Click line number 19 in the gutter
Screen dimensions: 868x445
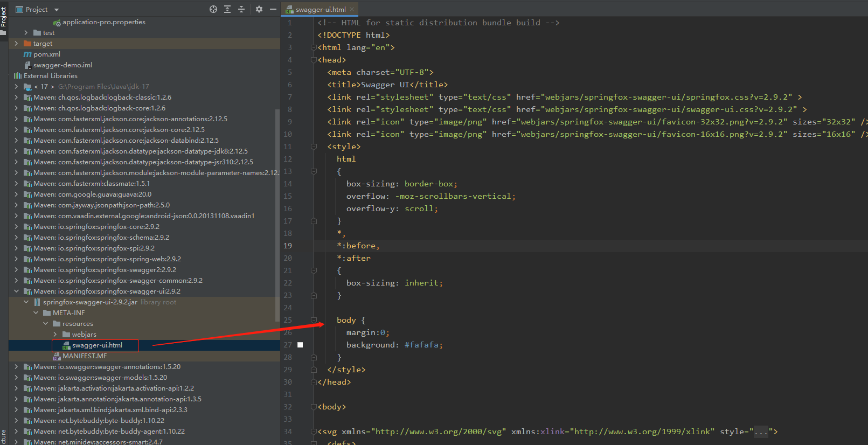coord(288,246)
